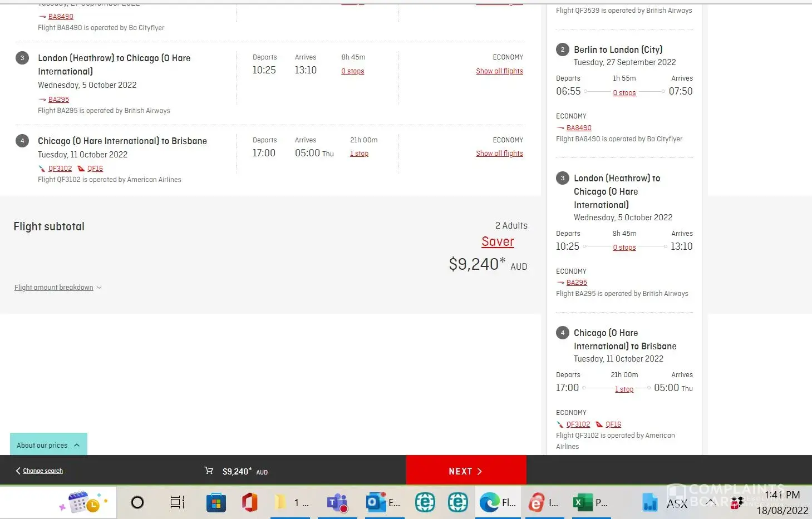
Task: Show hidden system tray icons
Action: pyautogui.click(x=711, y=502)
